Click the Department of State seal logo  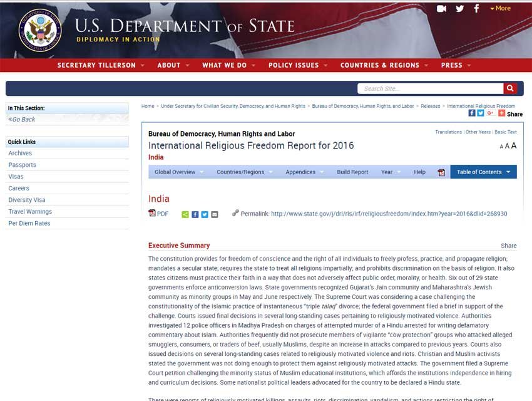[x=40, y=30]
